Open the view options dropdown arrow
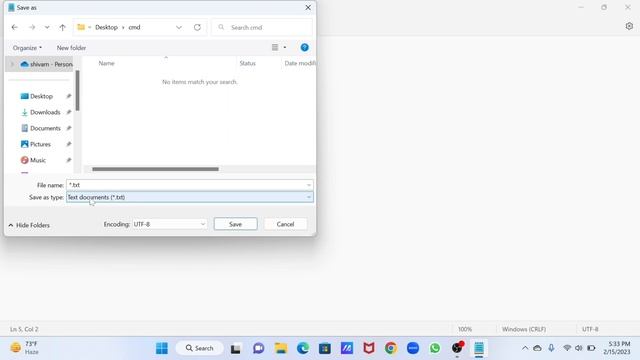The height and width of the screenshot is (360, 640). tap(285, 47)
